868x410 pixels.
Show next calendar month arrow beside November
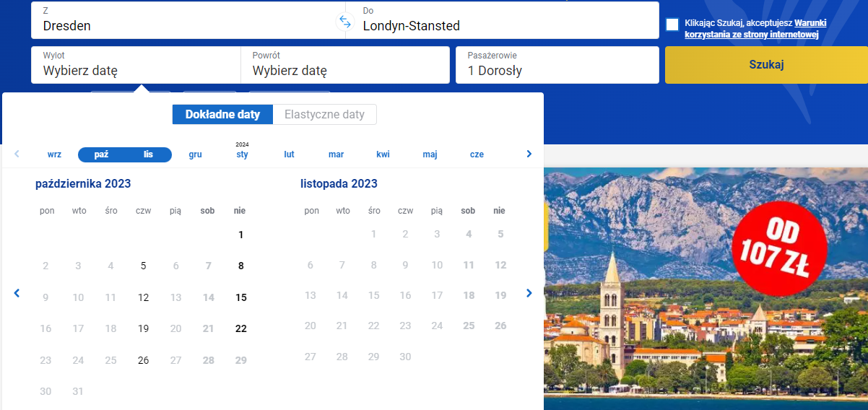point(529,293)
